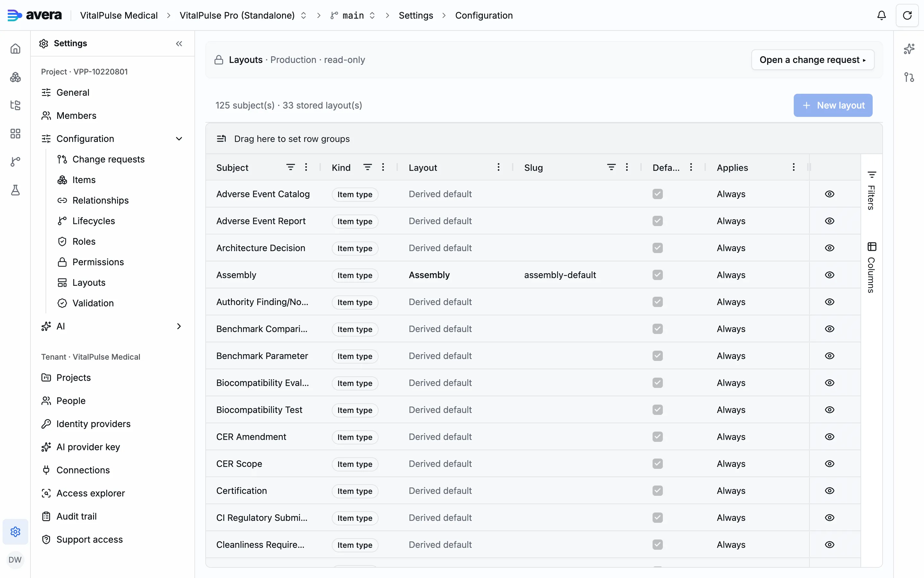The width and height of the screenshot is (924, 578).
Task: Open the tree hierarchy icon in left rail
Action: 15,105
